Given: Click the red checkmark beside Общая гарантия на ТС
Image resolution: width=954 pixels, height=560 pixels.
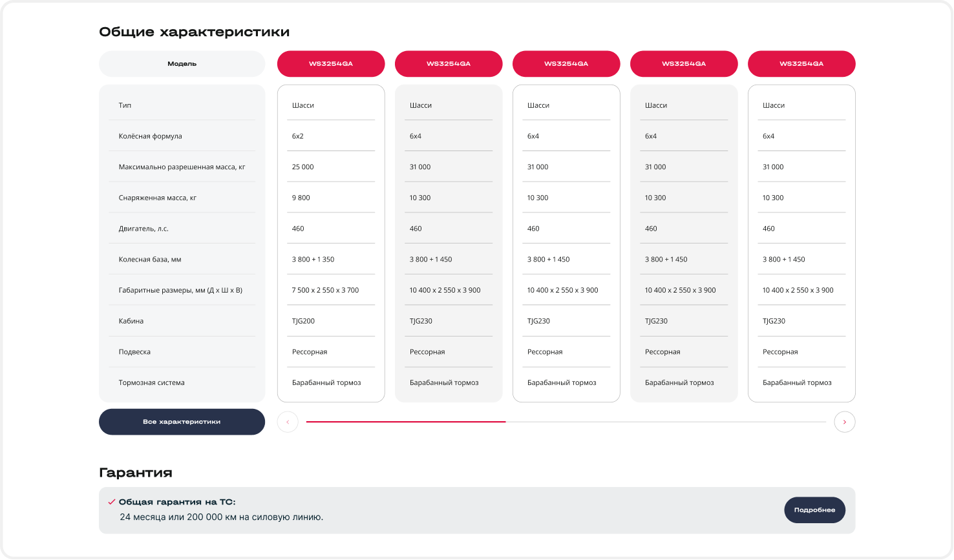Looking at the screenshot, I should [x=112, y=502].
